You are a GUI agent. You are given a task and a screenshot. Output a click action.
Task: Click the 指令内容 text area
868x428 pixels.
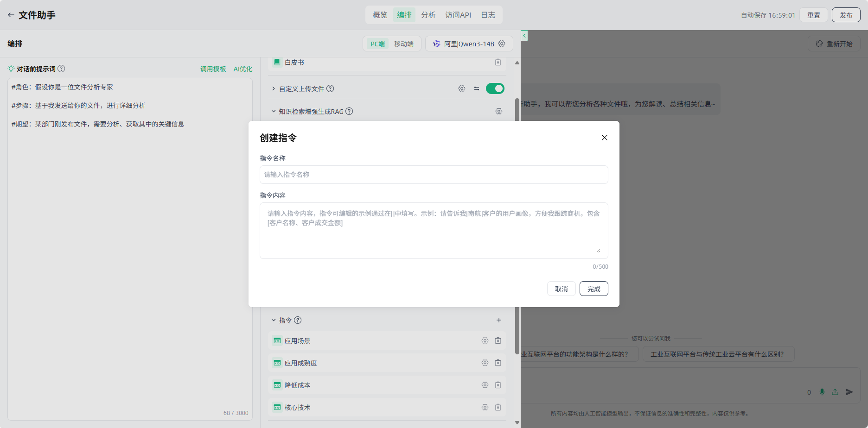click(x=434, y=231)
